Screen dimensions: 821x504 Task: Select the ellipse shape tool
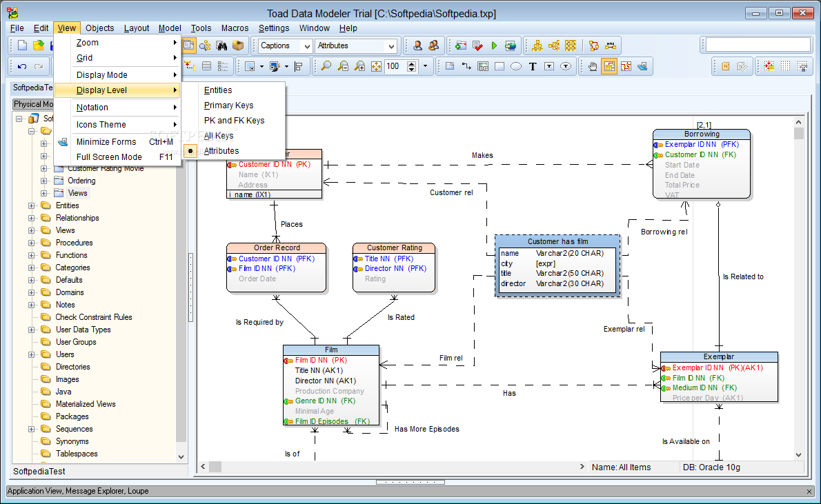click(x=516, y=66)
